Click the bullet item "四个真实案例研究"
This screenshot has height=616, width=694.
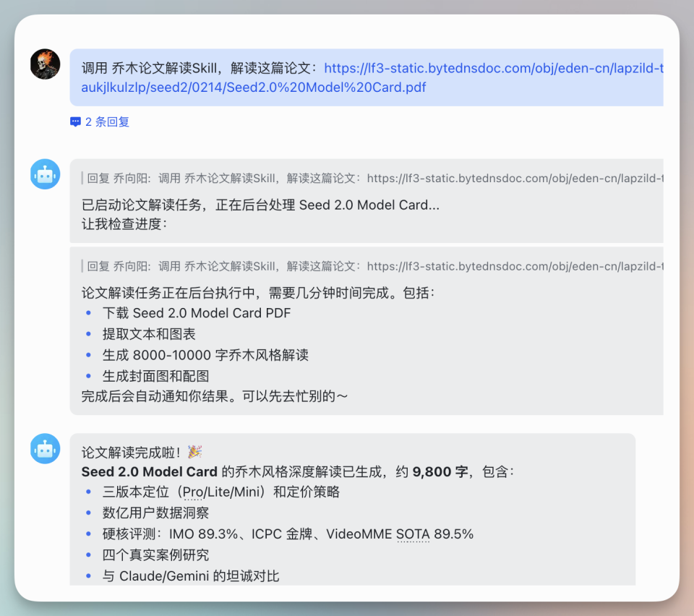158,554
